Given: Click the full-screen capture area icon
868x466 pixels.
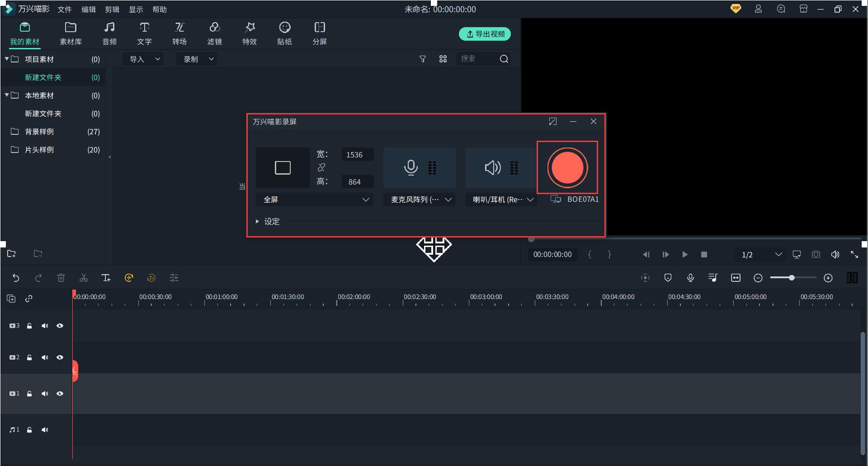Looking at the screenshot, I should click(283, 167).
